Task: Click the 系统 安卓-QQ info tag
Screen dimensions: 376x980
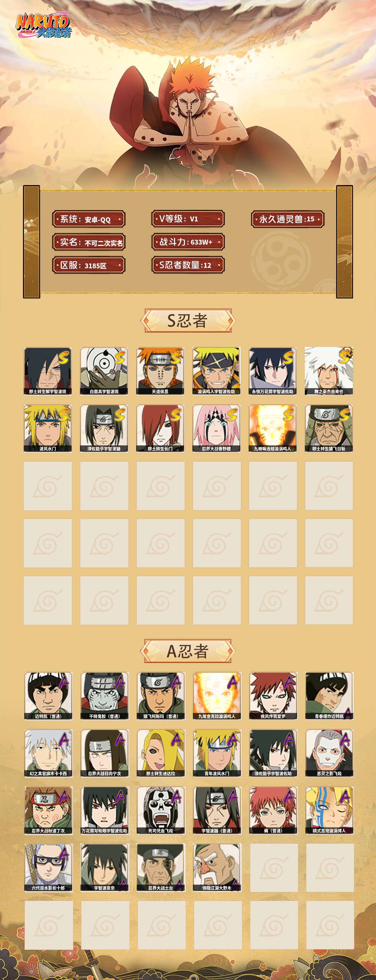Action: point(89,219)
